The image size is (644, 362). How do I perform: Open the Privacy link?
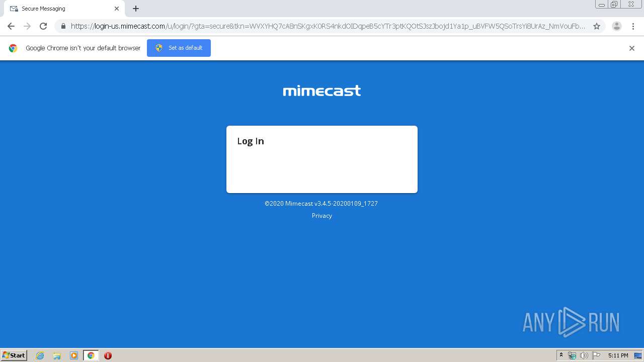322,215
